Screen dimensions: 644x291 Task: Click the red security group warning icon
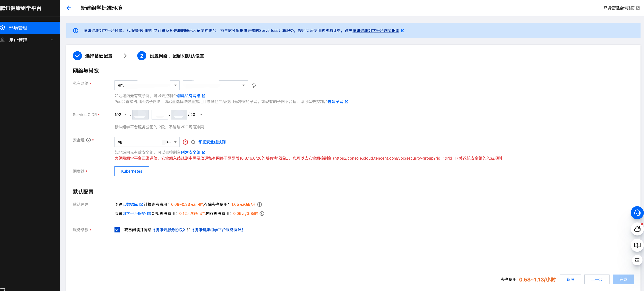[185, 142]
